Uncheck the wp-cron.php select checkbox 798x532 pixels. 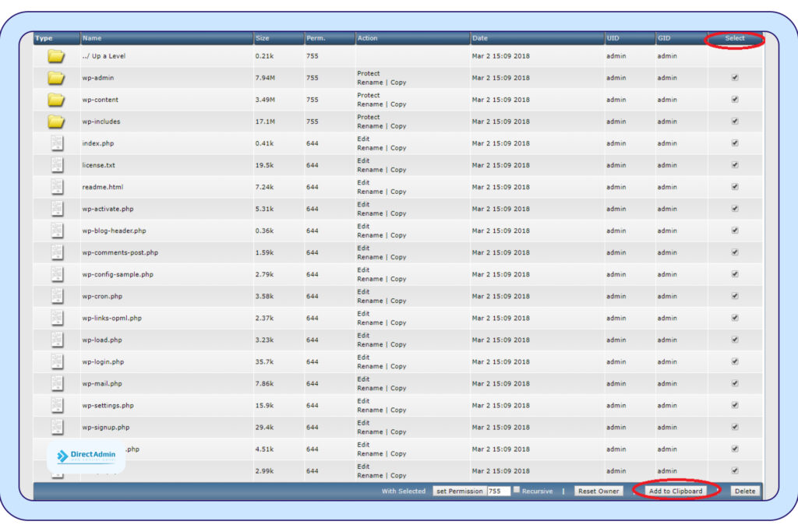click(x=735, y=297)
